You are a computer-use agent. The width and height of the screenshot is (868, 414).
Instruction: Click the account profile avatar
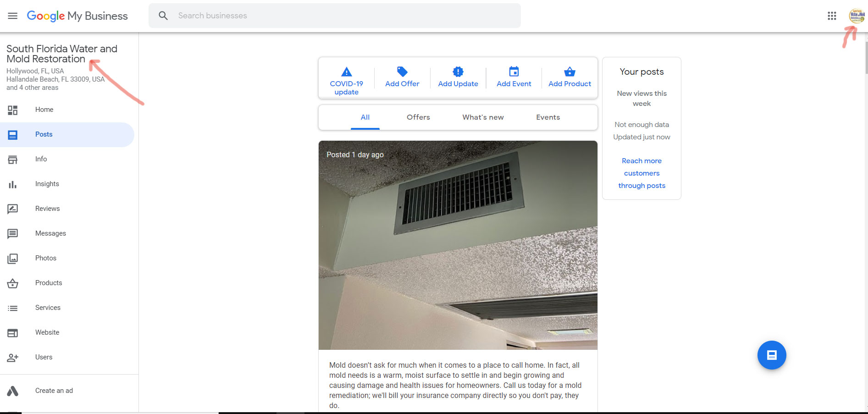pyautogui.click(x=856, y=16)
